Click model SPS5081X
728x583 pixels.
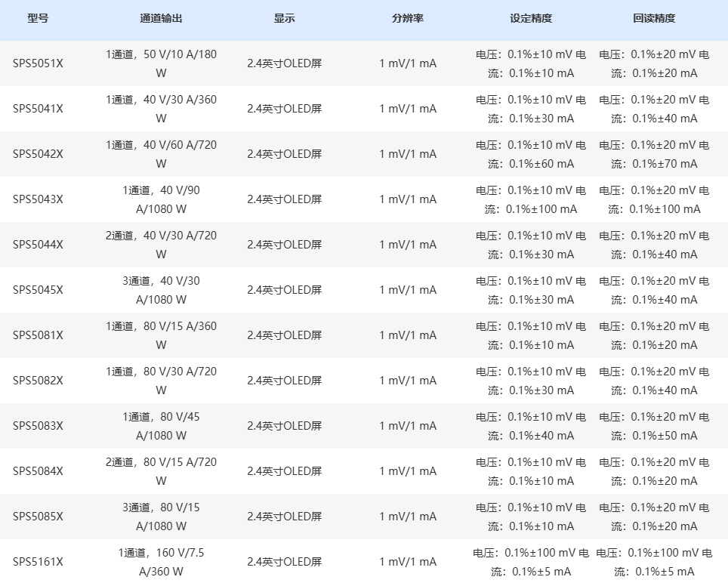(38, 335)
